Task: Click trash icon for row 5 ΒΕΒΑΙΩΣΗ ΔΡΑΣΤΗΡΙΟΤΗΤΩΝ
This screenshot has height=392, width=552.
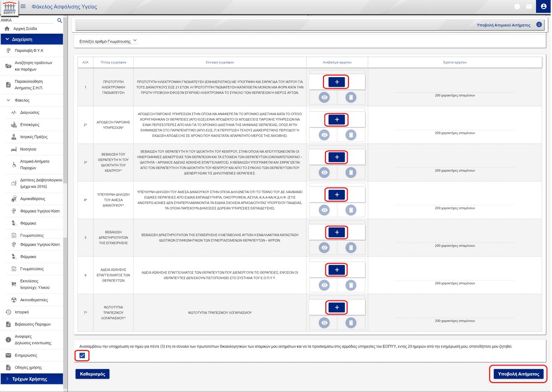Action: pyautogui.click(x=350, y=247)
